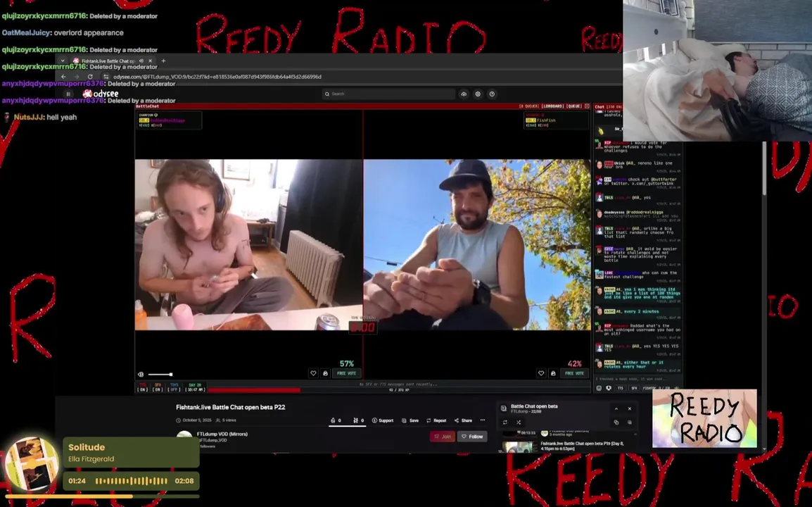Click the Odysee logo
812x507 pixels.
point(101,94)
